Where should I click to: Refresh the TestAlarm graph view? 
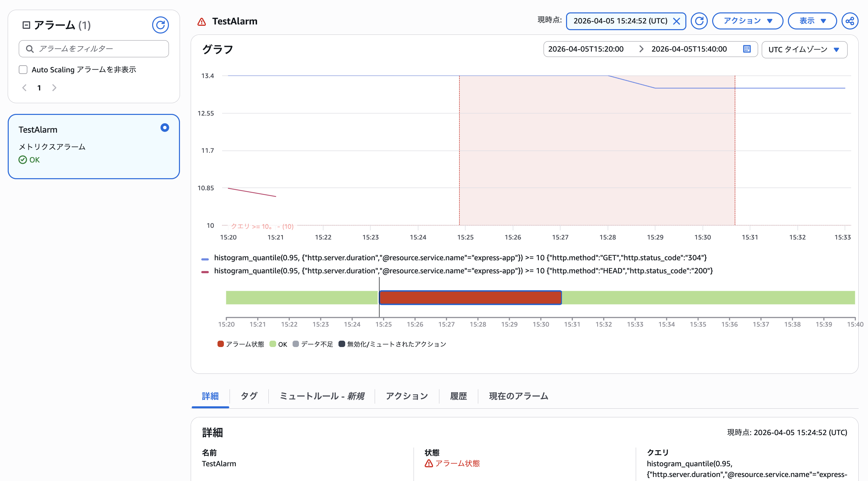699,21
